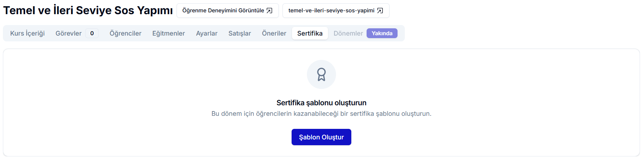Select the Eğitmenler tab
The height and width of the screenshot is (159, 644).
(x=169, y=33)
